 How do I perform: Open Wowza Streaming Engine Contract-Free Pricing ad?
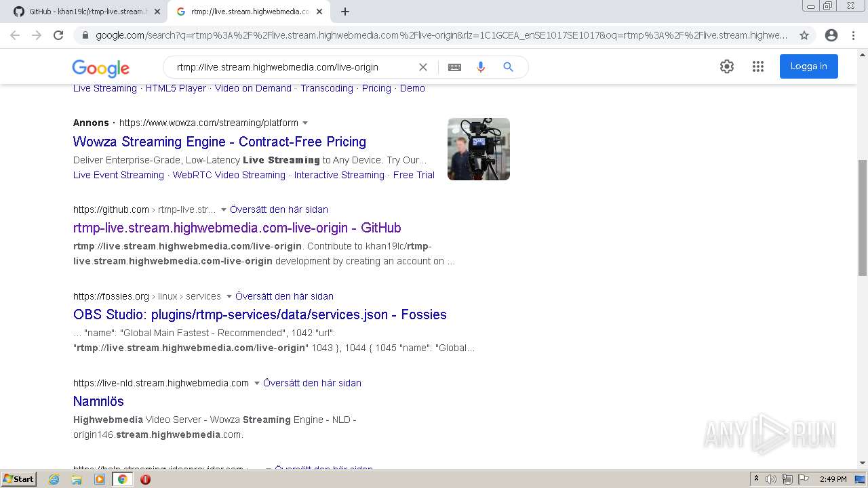(x=220, y=142)
